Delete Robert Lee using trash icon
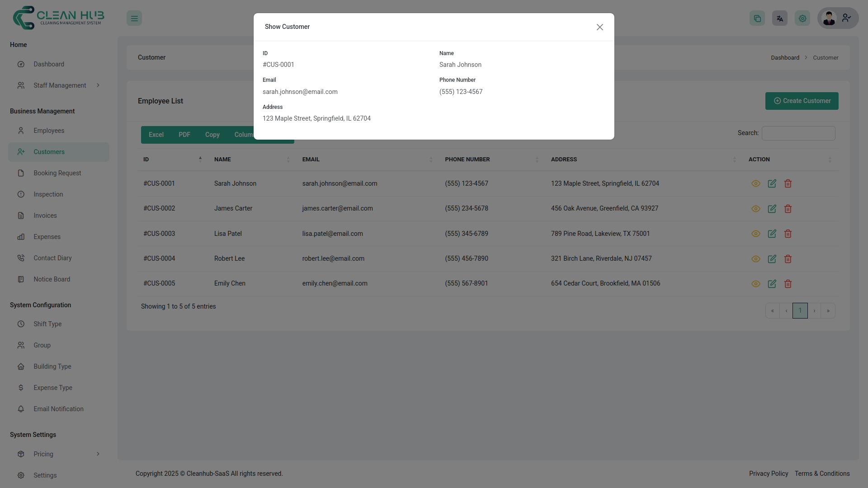Screen dimensions: 868x488 click(788, 259)
